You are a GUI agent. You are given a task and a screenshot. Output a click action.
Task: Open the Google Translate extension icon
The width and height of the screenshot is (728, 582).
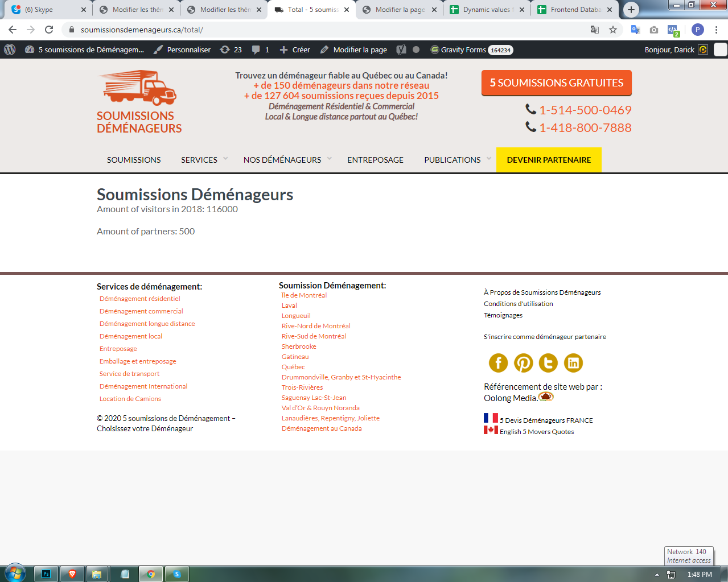(x=636, y=30)
